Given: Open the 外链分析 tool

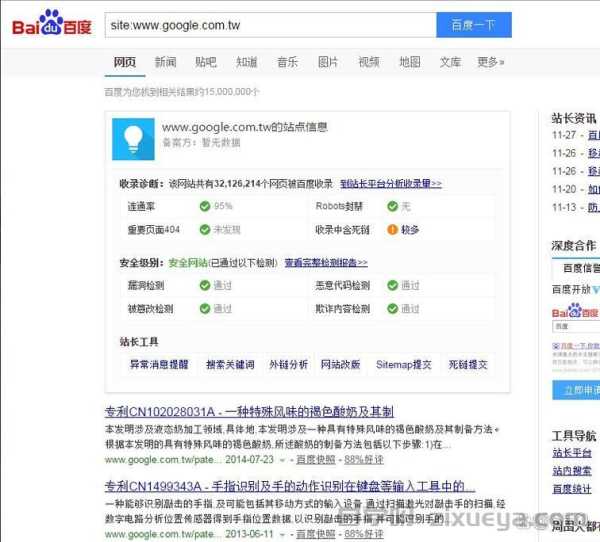Looking at the screenshot, I should coord(288,364).
